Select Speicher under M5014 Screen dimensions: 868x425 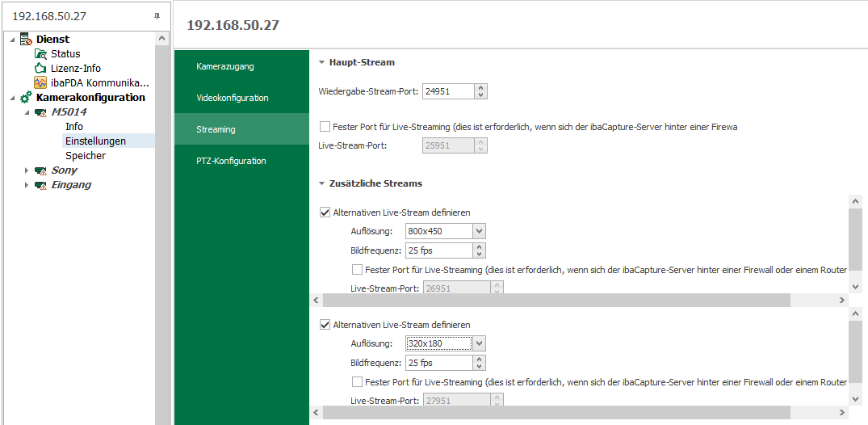tap(86, 156)
